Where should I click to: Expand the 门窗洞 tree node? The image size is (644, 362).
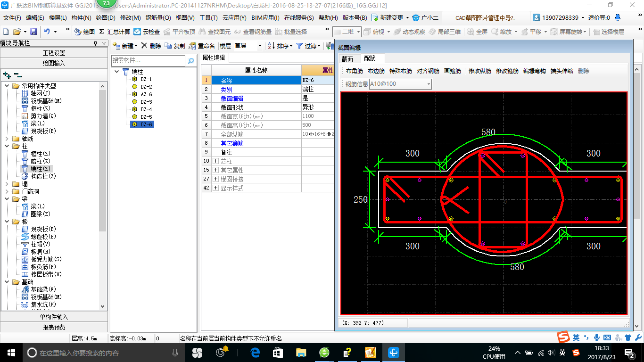click(x=7, y=191)
